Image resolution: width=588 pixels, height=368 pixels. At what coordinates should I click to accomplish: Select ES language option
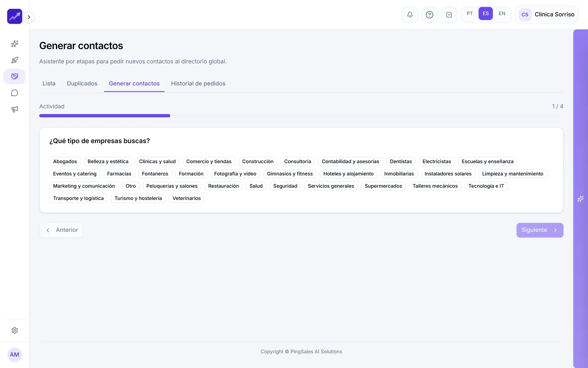pos(486,14)
